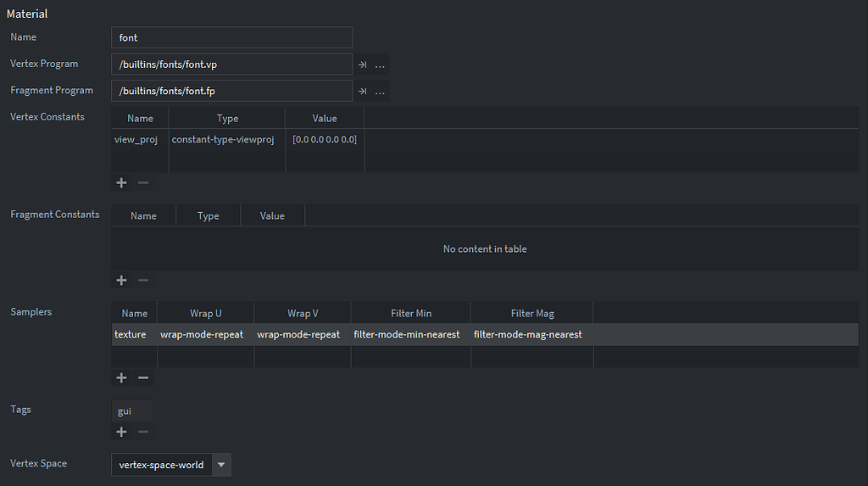Open Vertex Program file in editor arrow icon
The height and width of the screenshot is (486, 868).
pos(362,64)
